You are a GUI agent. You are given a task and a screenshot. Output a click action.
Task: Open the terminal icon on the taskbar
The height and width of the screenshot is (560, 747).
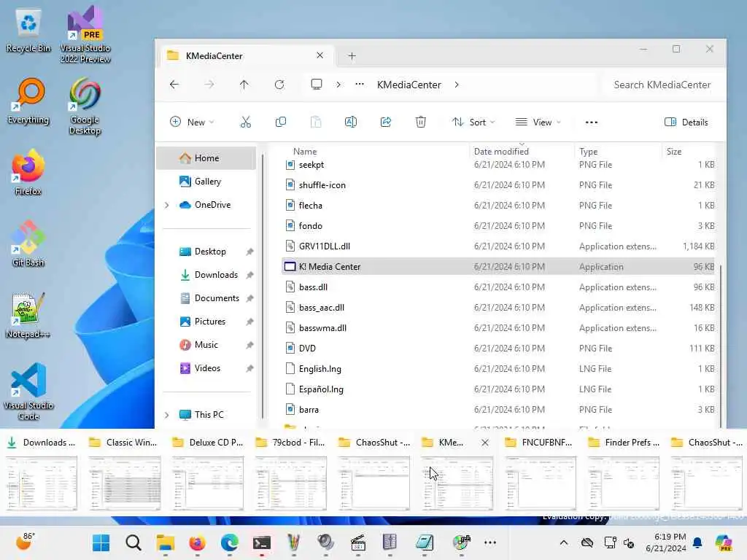tap(262, 542)
